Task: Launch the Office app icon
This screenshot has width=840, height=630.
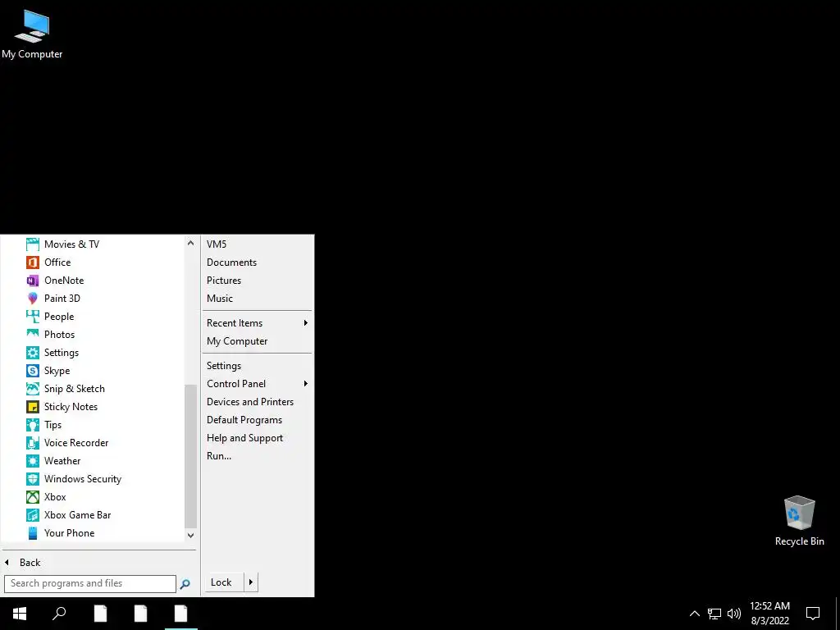Action: [x=33, y=262]
